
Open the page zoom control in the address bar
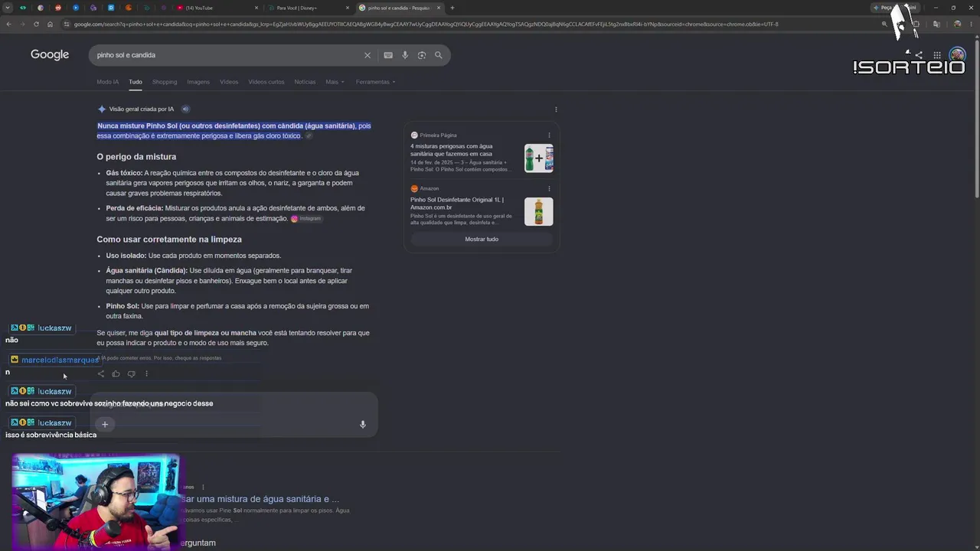coord(884,24)
